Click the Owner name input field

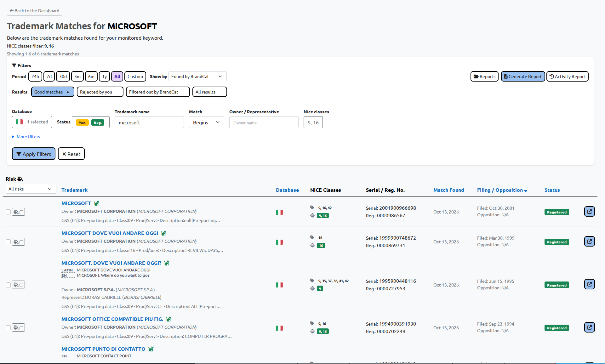pos(264,122)
